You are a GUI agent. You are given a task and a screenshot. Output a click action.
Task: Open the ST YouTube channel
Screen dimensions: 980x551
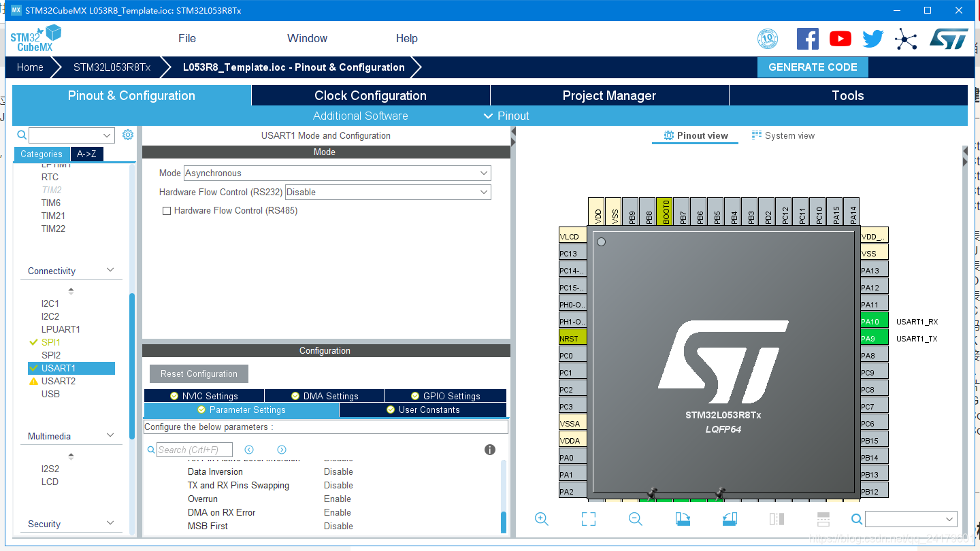[x=840, y=39]
